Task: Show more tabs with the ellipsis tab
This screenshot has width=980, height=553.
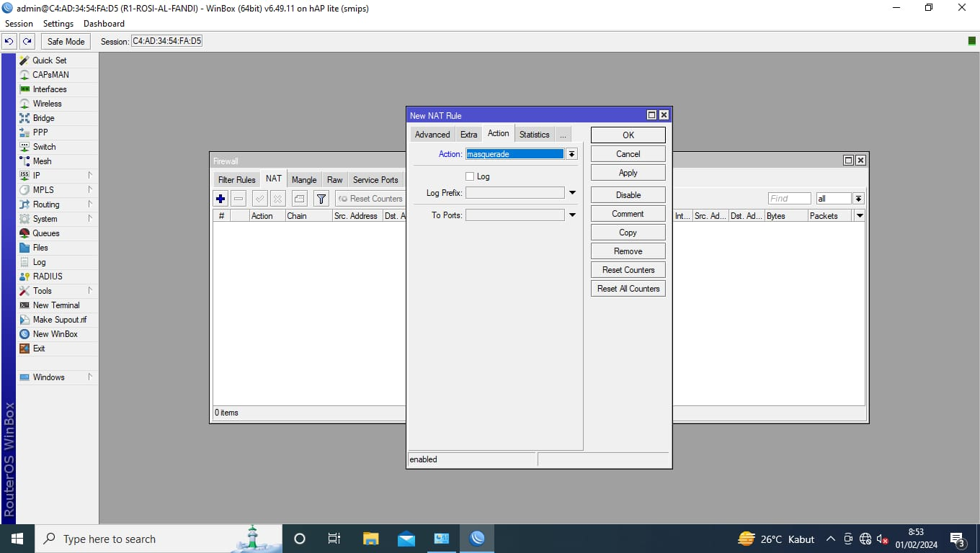Action: (x=563, y=135)
